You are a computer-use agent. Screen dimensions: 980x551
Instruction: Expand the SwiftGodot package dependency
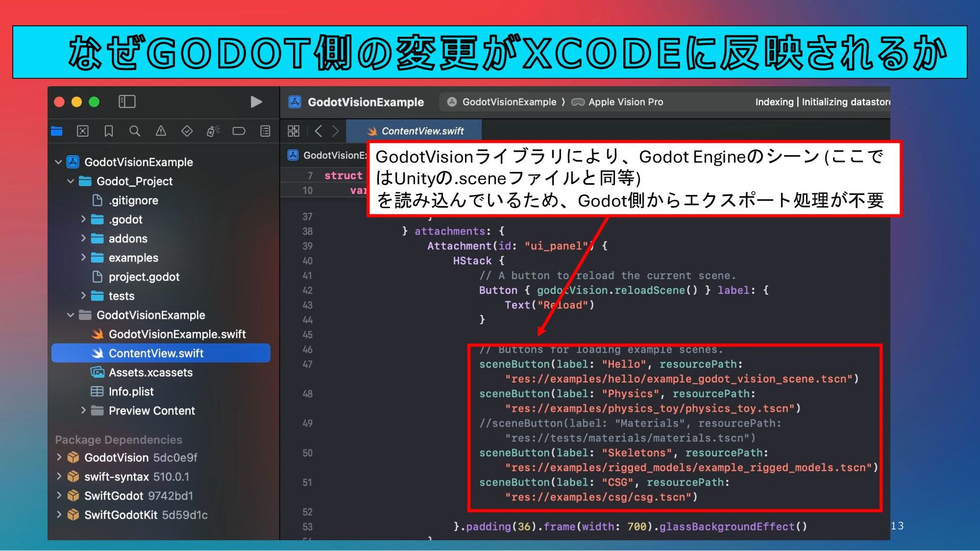59,495
